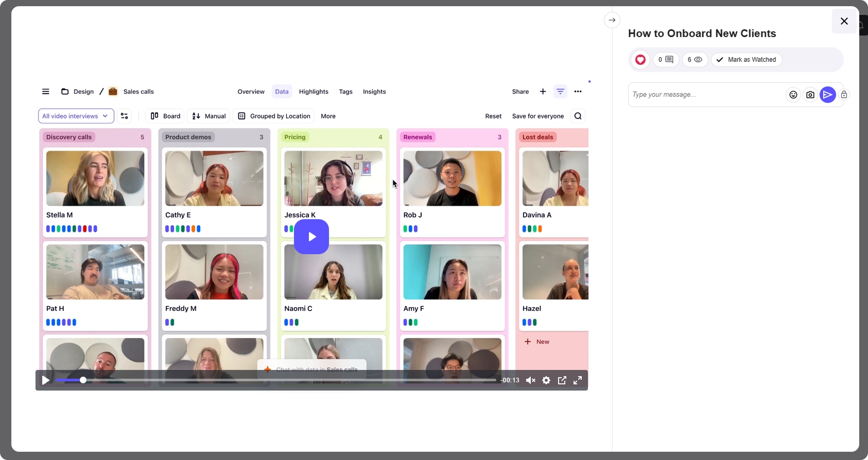Toggle Mark as Watched
Image resolution: width=868 pixels, height=460 pixels.
pos(747,60)
